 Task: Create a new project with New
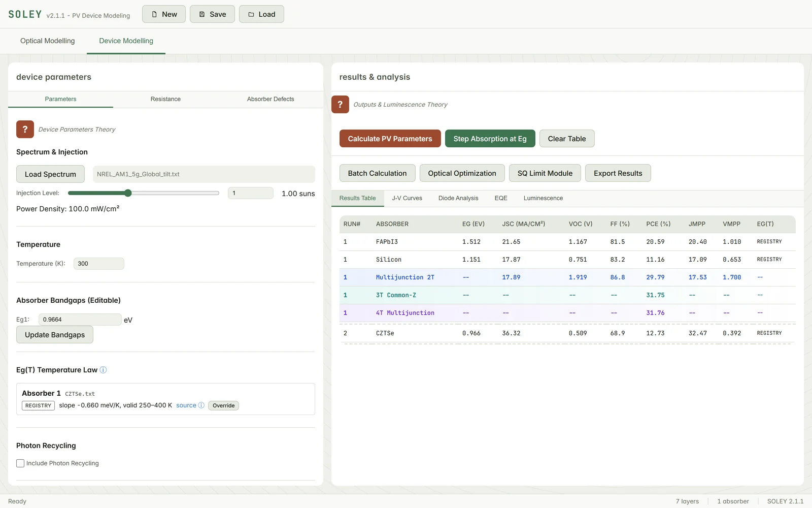(164, 14)
